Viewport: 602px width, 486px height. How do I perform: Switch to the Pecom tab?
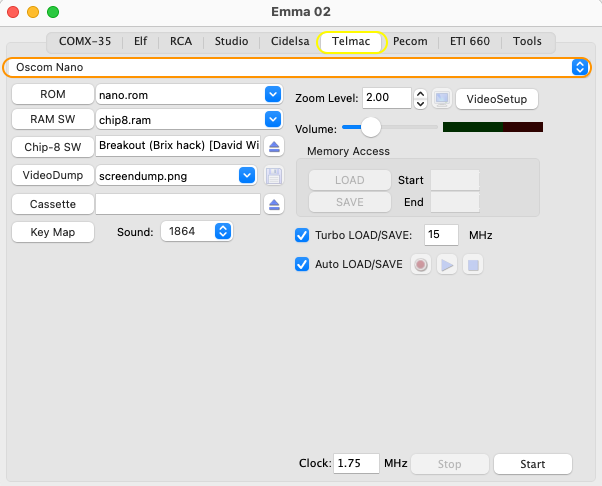[x=410, y=41]
